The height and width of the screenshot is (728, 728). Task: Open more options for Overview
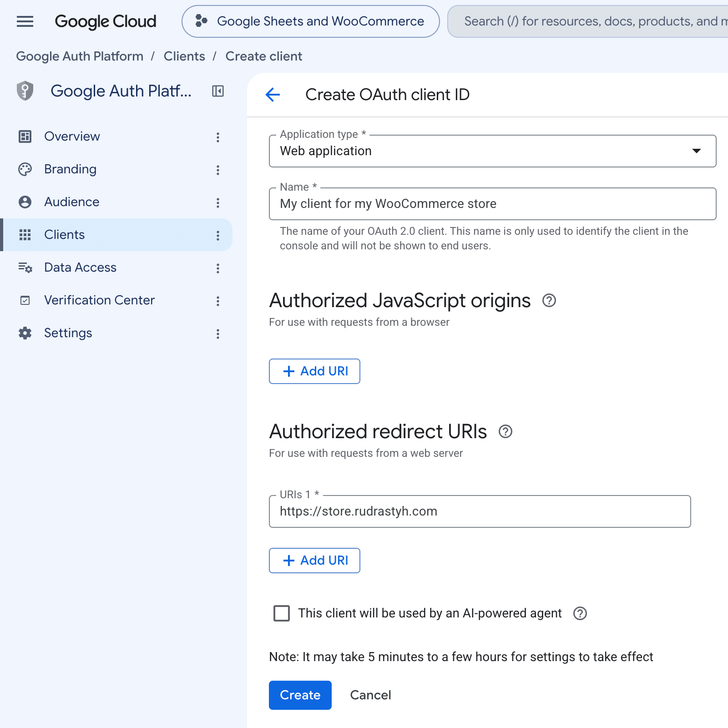pos(218,137)
